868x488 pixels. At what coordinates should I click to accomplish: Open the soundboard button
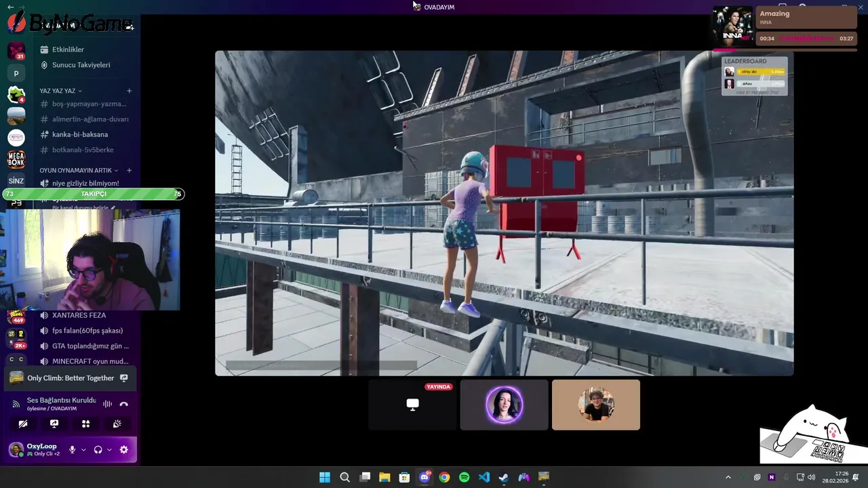[x=117, y=424]
